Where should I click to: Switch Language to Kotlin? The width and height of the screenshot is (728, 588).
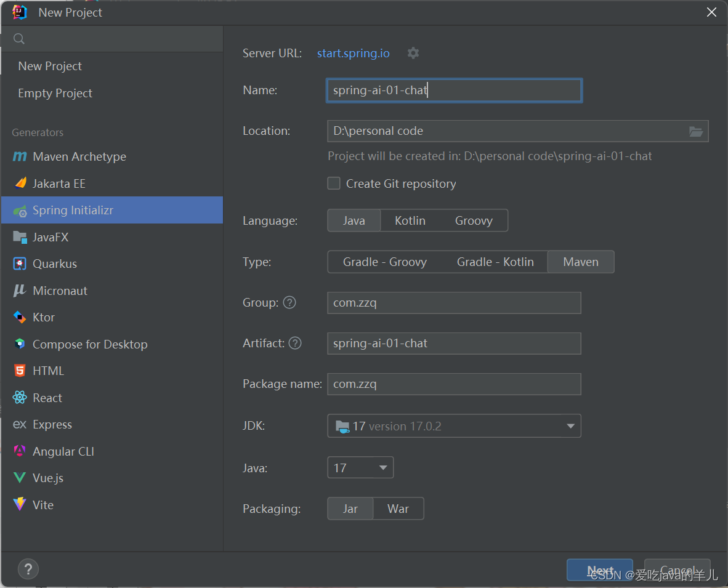(x=410, y=220)
